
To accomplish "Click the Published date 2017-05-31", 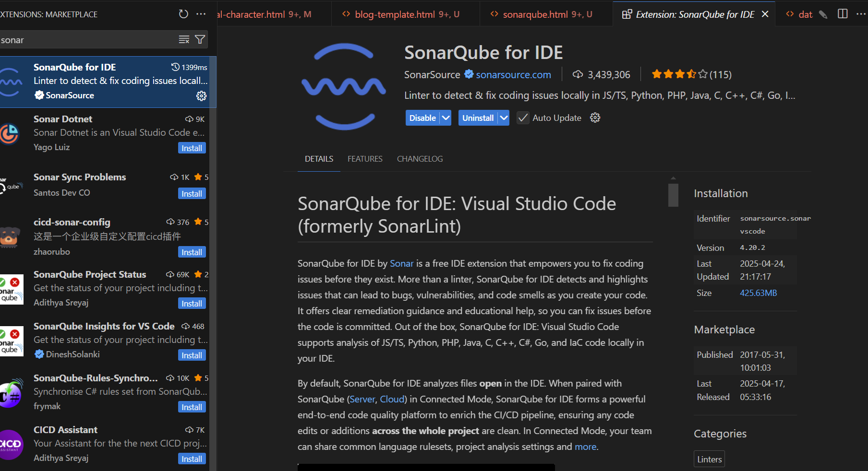I will tap(762, 355).
